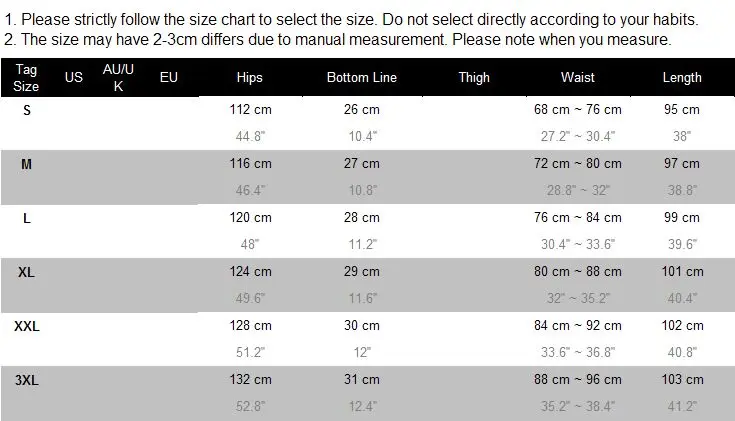
Task: Select the 68 cm ~ 76 cm waist cell
Action: tap(578, 110)
